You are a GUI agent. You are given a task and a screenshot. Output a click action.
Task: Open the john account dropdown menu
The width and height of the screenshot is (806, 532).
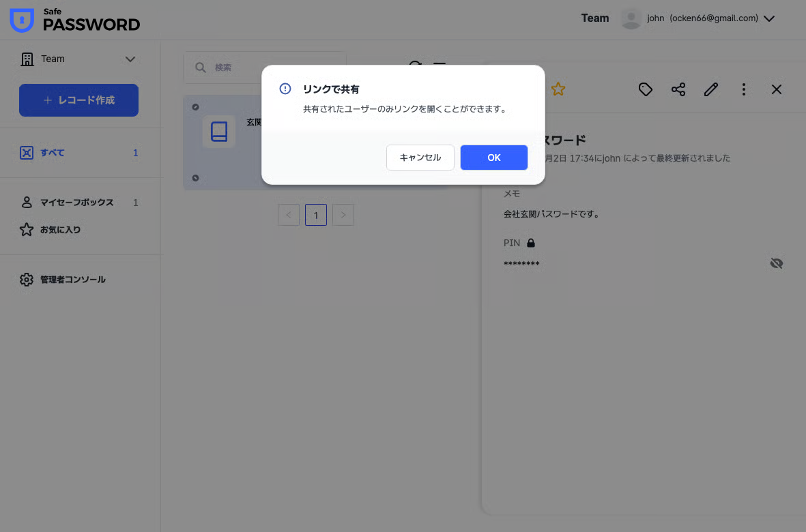pos(768,18)
